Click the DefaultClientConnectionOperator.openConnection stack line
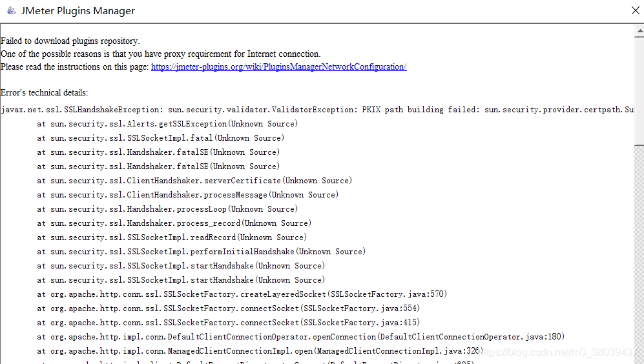The width and height of the screenshot is (644, 364). 300,337
